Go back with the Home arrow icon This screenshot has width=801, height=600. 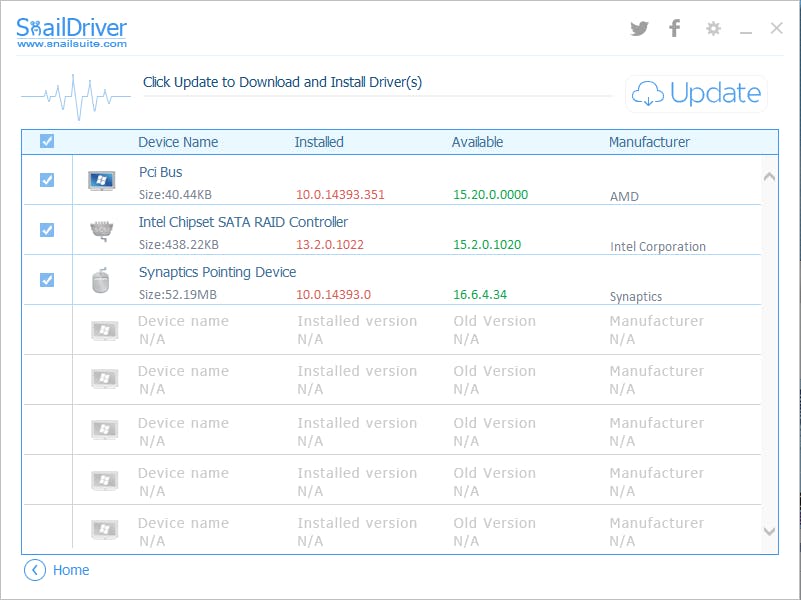click(x=35, y=570)
